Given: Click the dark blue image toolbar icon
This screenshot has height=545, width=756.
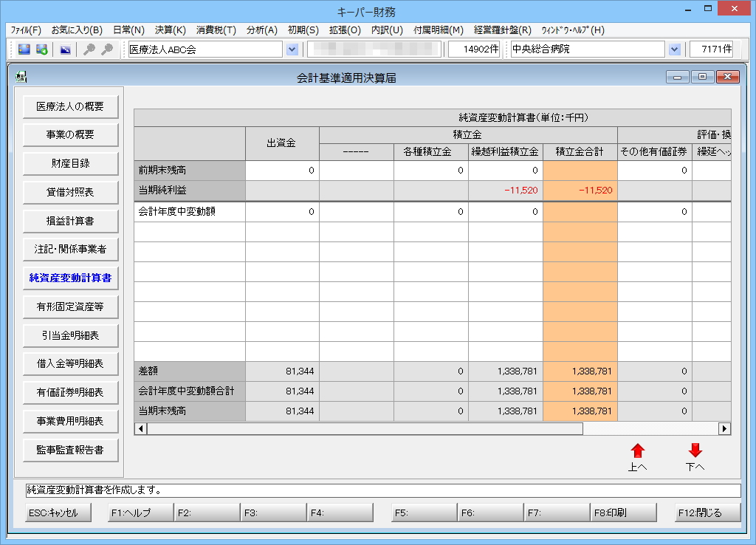Looking at the screenshot, I should coord(65,49).
